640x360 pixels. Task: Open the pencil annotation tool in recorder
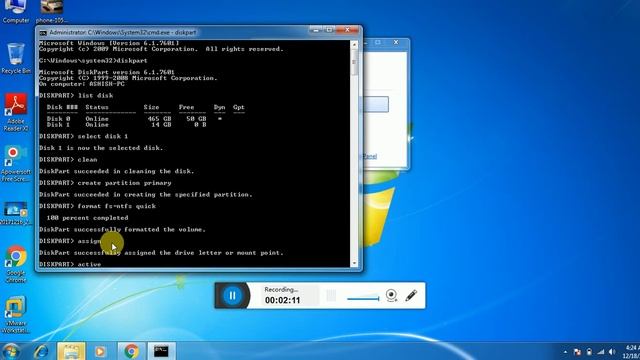[411, 295]
